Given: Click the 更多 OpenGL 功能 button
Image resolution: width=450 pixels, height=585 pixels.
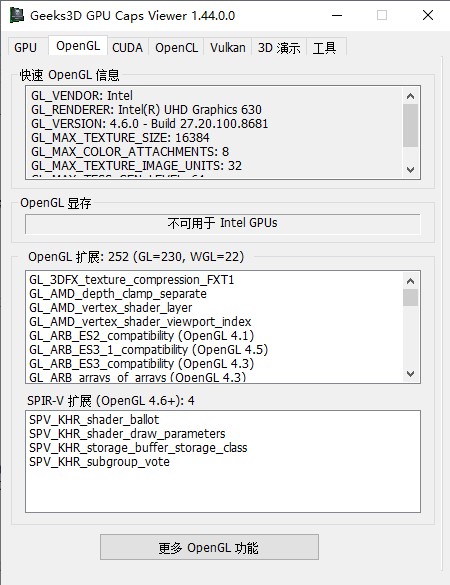Looking at the screenshot, I should (x=209, y=547).
